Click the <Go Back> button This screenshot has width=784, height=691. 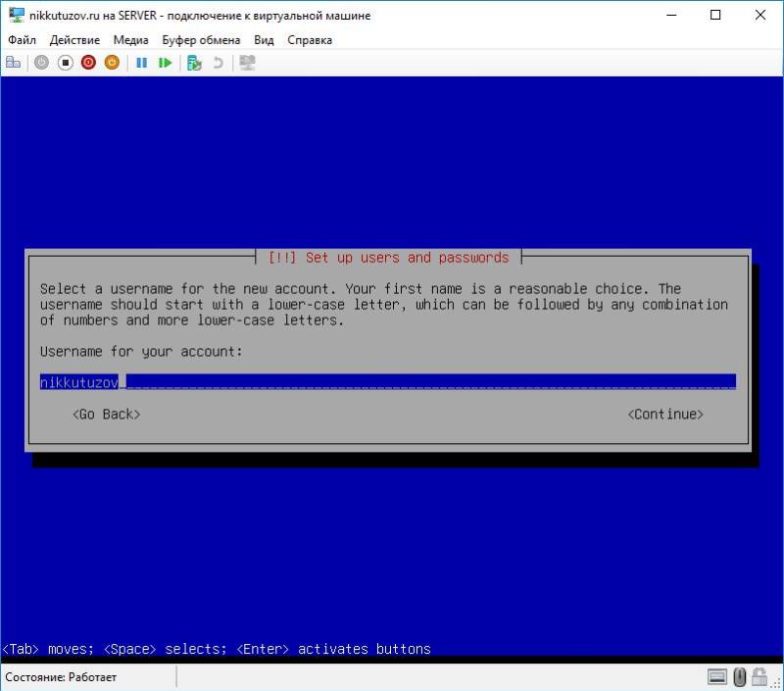tap(106, 415)
